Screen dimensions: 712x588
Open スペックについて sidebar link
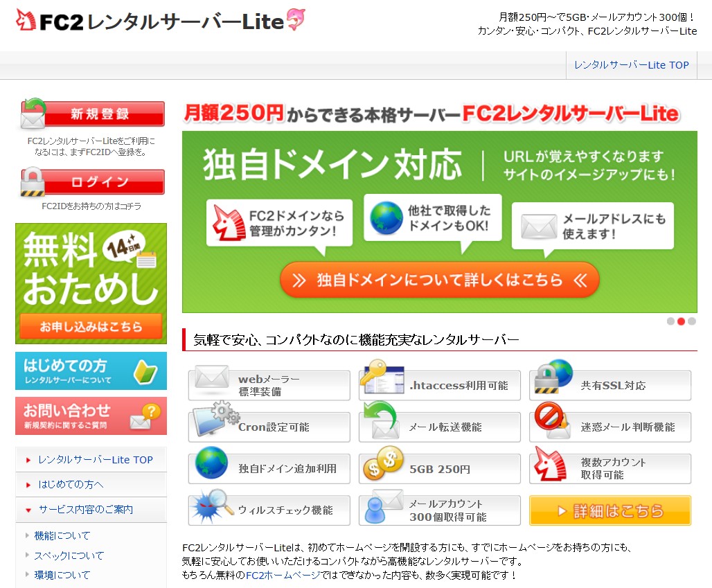(69, 555)
